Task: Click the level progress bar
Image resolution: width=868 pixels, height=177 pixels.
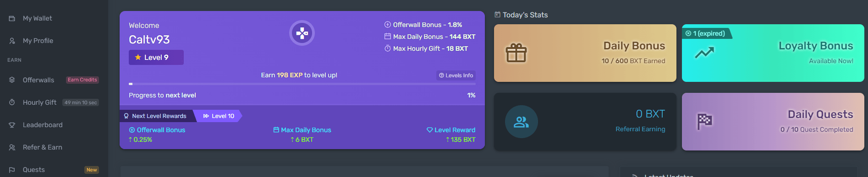Action: [302, 84]
